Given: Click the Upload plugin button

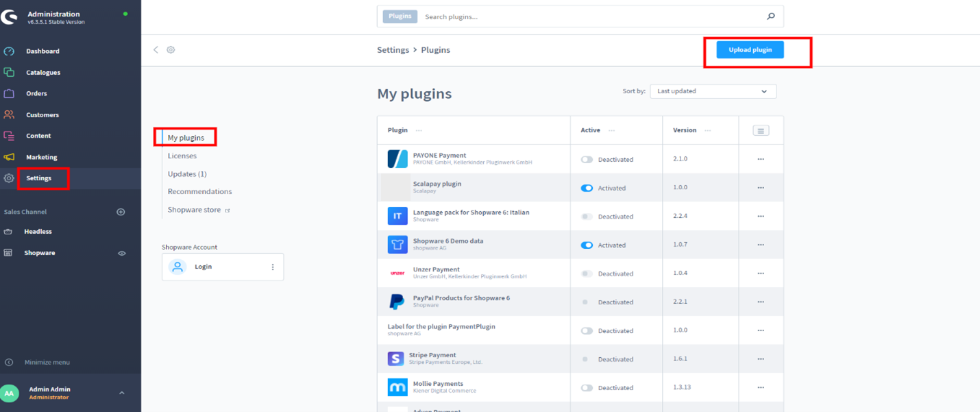Looking at the screenshot, I should pyautogui.click(x=750, y=49).
